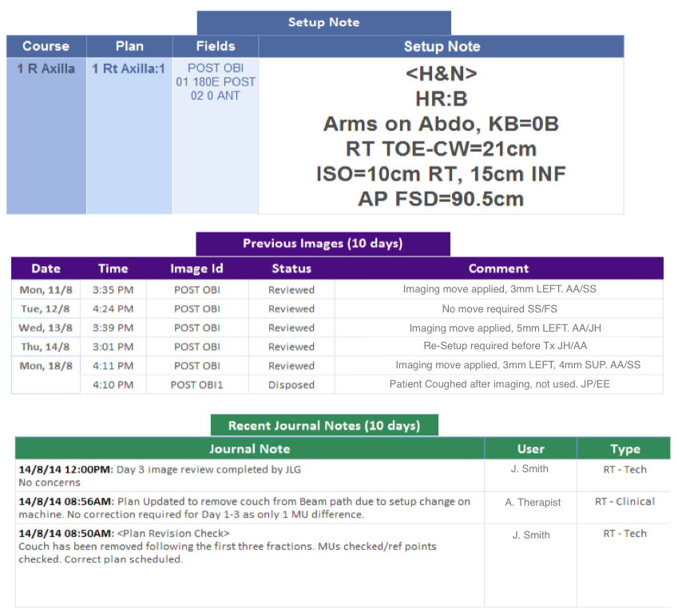Click the Type column header in journal notes

pos(624,449)
